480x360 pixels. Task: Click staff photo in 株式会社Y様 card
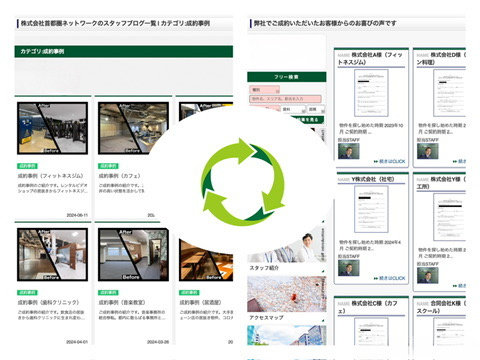coord(428,275)
